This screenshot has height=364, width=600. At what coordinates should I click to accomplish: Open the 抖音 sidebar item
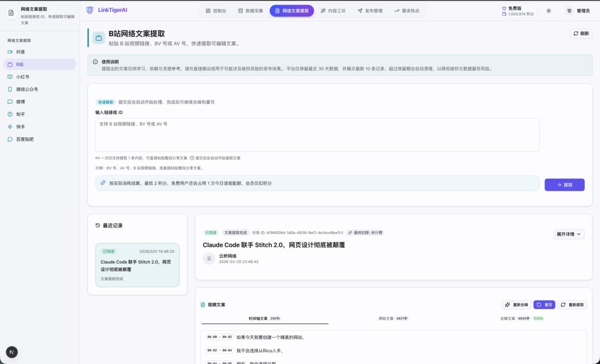click(20, 52)
